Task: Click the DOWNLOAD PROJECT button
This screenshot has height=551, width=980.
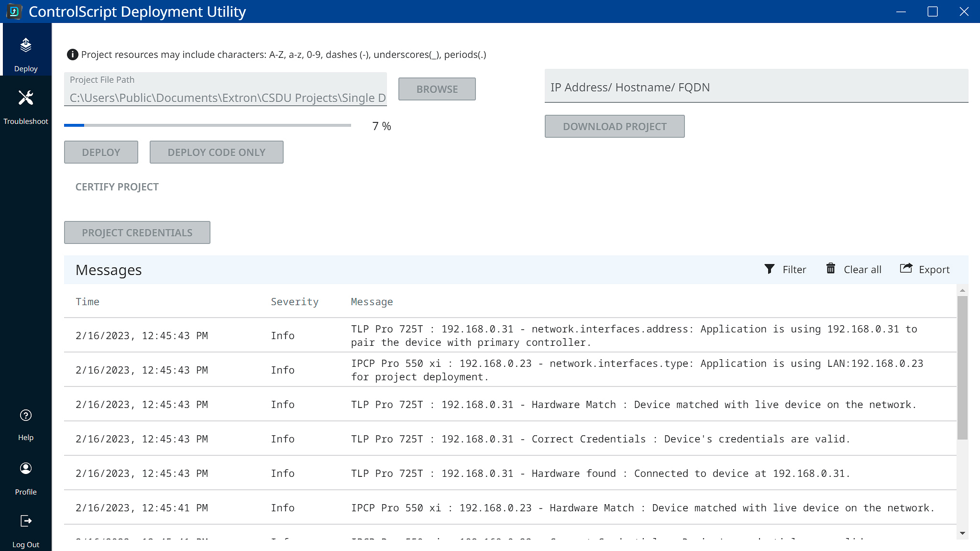Action: pyautogui.click(x=615, y=126)
